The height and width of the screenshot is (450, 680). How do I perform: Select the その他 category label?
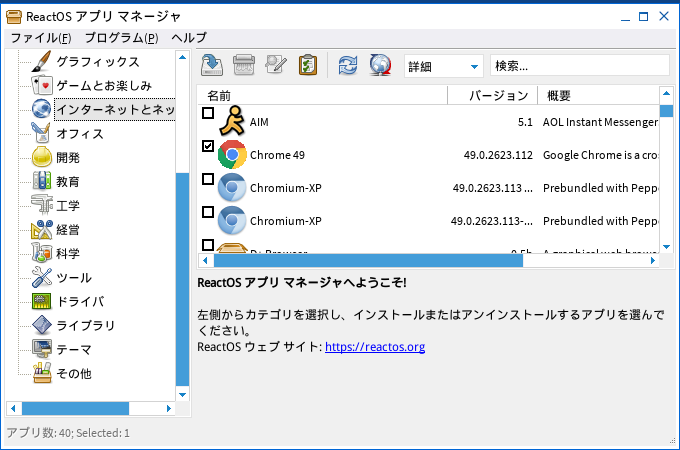coord(74,373)
